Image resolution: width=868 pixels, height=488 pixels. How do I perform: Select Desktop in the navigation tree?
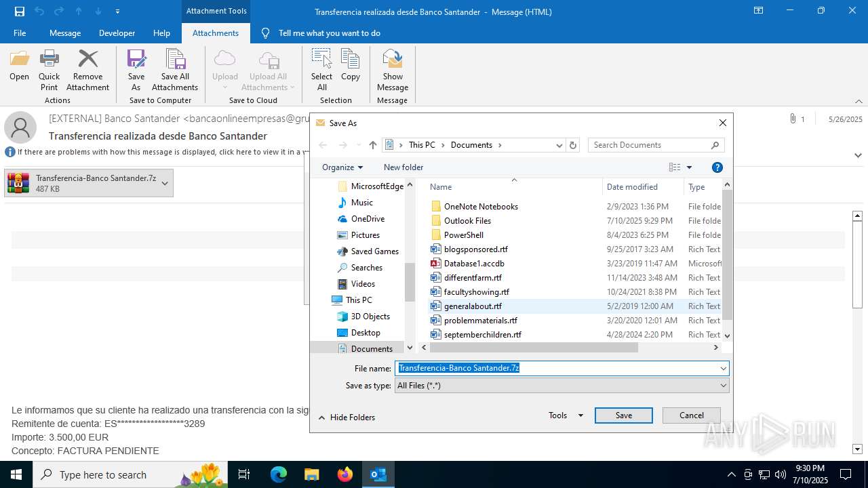tap(366, 333)
